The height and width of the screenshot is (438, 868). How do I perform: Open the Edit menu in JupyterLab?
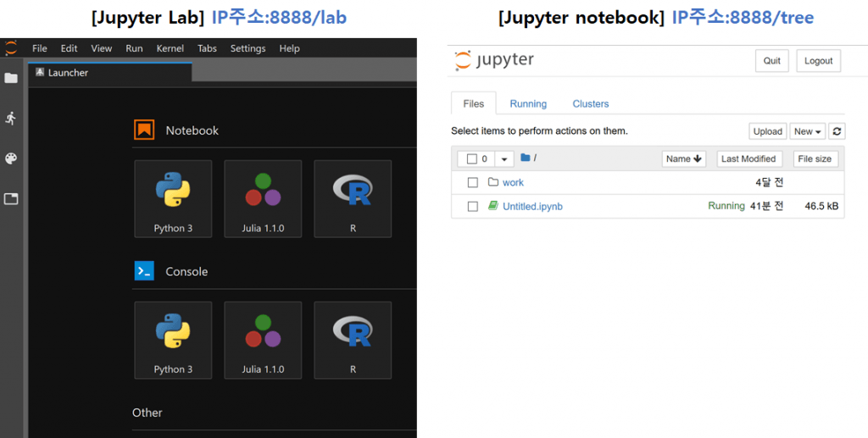pyautogui.click(x=70, y=48)
